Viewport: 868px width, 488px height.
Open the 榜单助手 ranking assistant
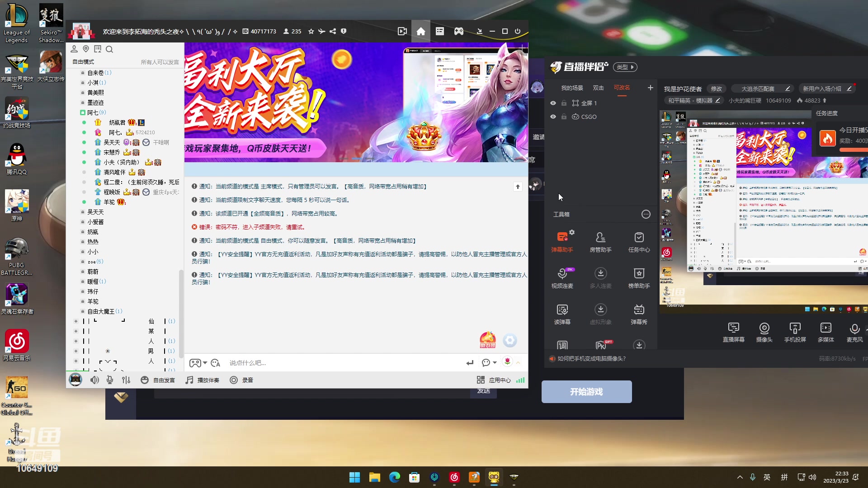[x=639, y=277]
